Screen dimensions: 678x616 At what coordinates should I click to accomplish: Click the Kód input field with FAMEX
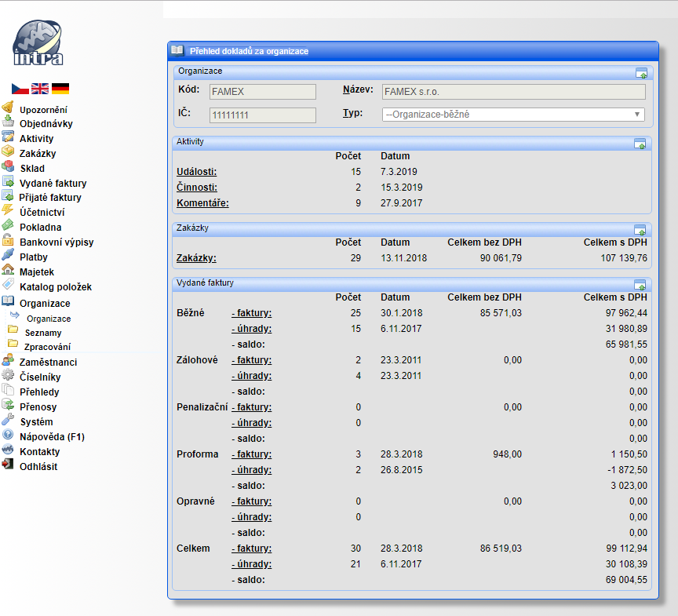(x=262, y=92)
